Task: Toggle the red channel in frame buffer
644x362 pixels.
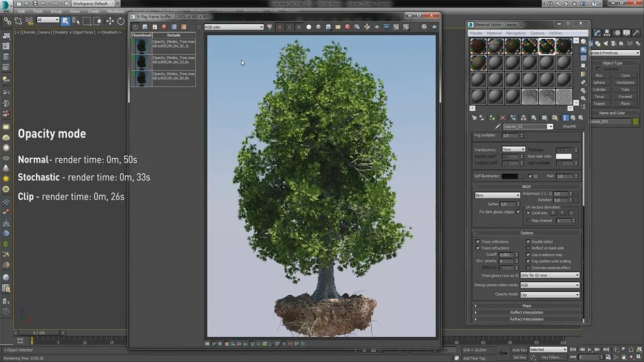Action: point(280,27)
